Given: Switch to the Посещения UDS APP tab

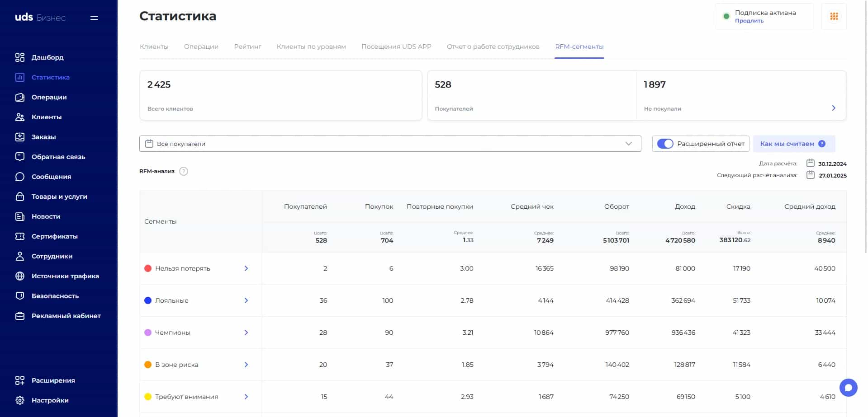Looking at the screenshot, I should (396, 47).
